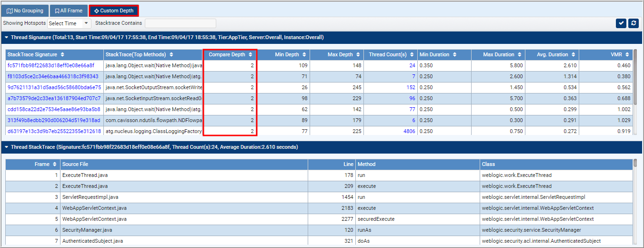644x248 pixels.
Task: Click thread count 24 link
Action: pyautogui.click(x=412, y=65)
